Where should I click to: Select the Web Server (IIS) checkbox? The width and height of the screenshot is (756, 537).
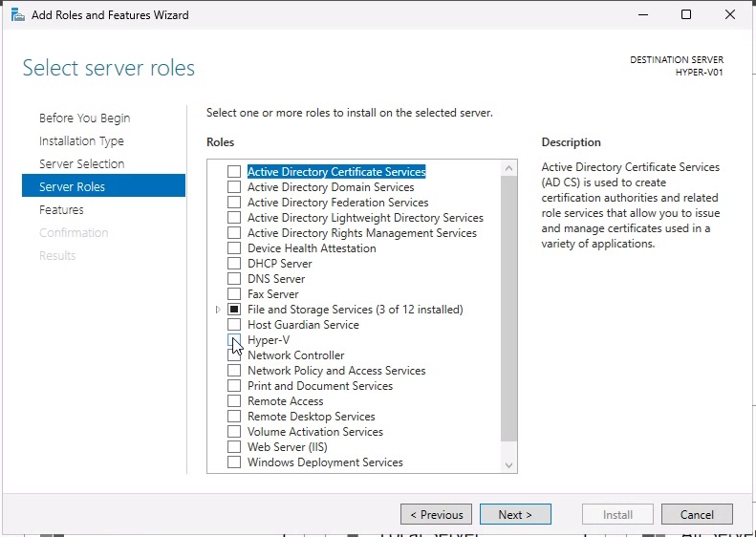tap(234, 447)
